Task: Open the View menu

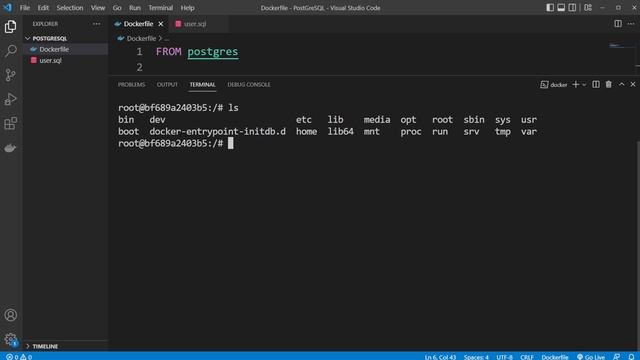Action: pyautogui.click(x=98, y=8)
